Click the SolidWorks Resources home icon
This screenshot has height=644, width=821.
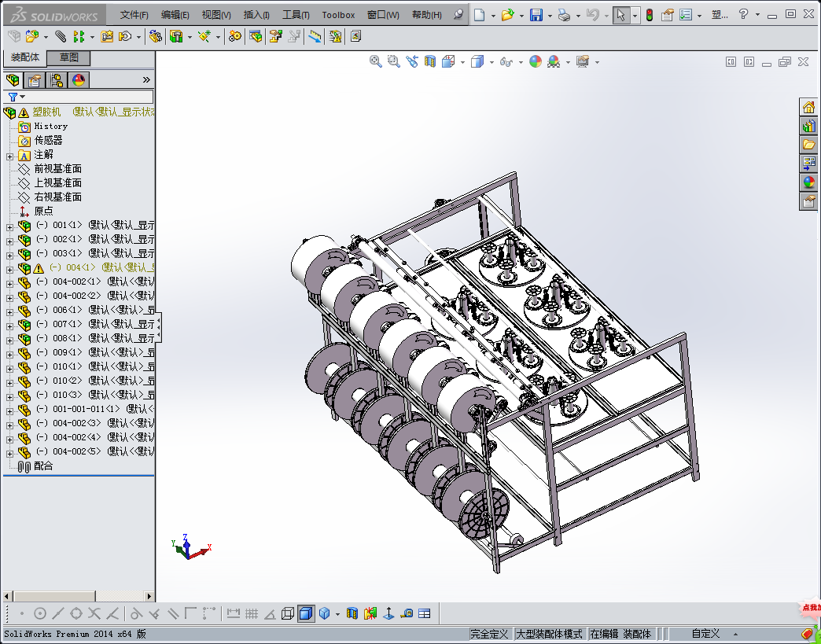tap(808, 108)
